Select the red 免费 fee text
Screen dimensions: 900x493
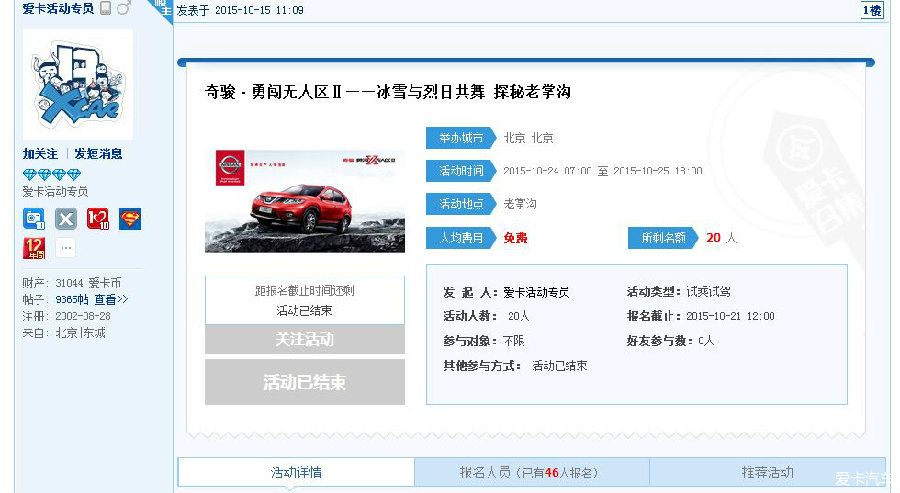pos(515,238)
